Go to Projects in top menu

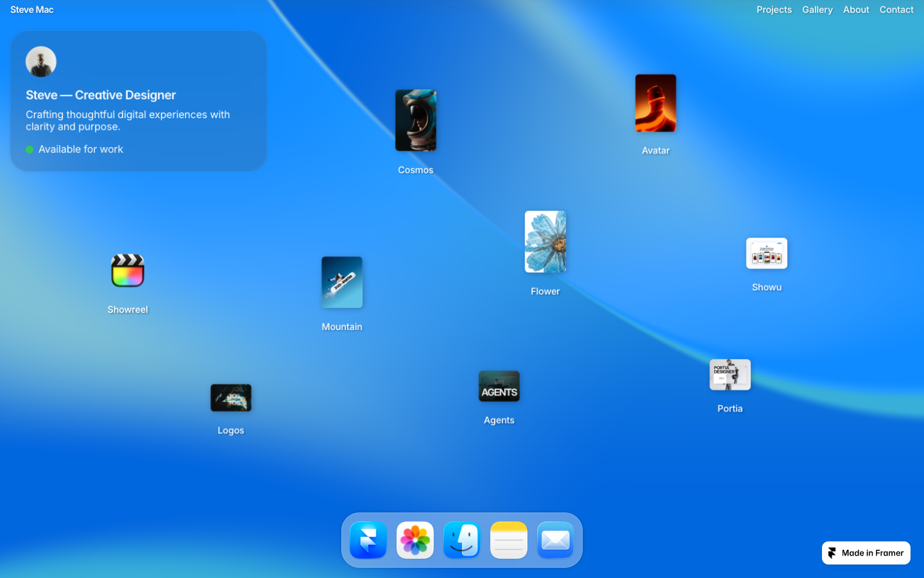click(774, 10)
